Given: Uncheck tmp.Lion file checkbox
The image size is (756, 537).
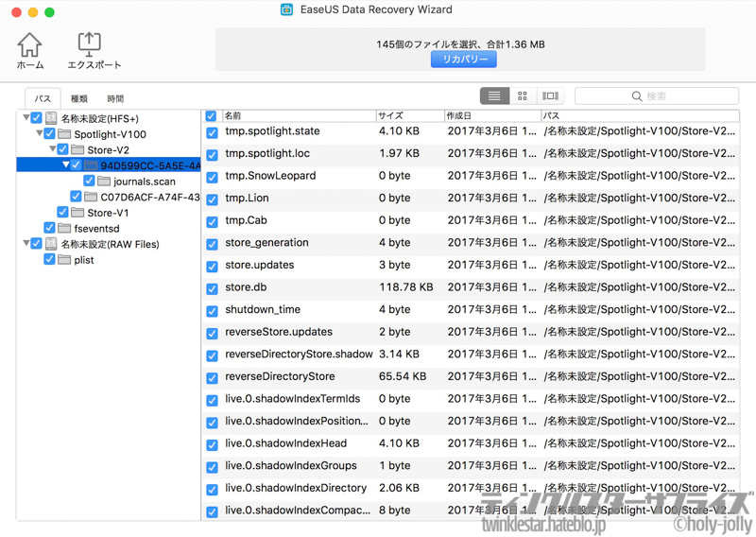Looking at the screenshot, I should [212, 199].
